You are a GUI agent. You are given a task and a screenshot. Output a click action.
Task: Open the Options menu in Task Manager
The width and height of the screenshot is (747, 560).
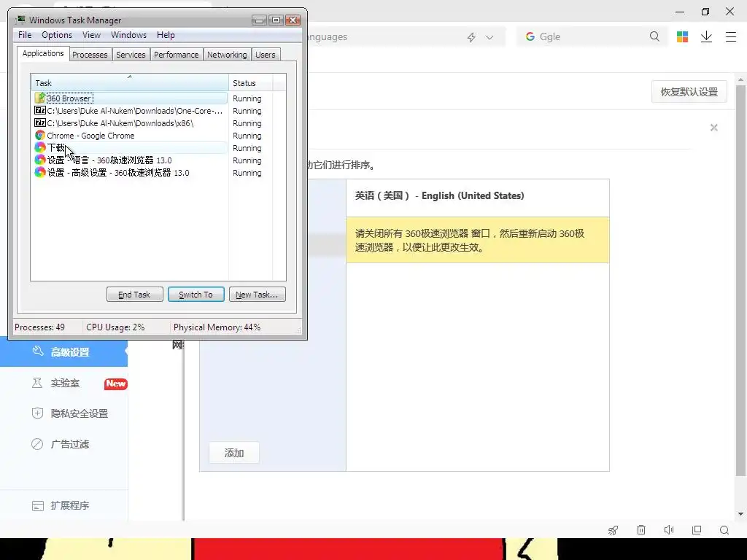coord(57,35)
